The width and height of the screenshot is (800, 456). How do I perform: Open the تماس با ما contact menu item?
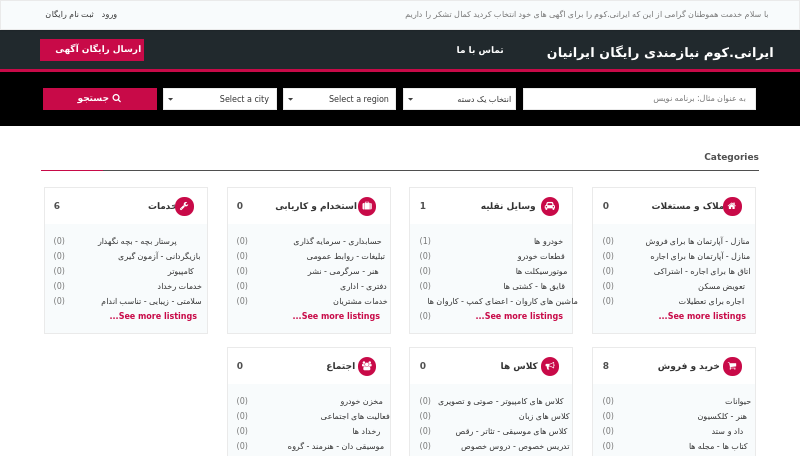480,50
